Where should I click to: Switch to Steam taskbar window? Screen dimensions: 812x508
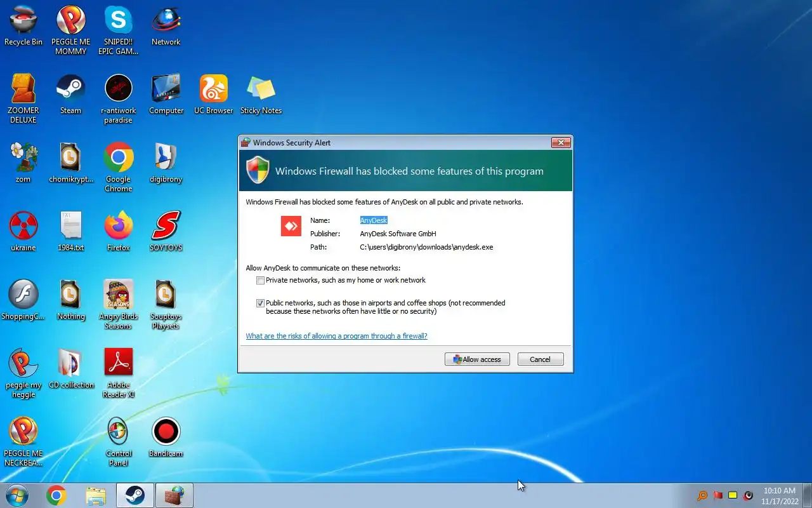pyautogui.click(x=135, y=495)
